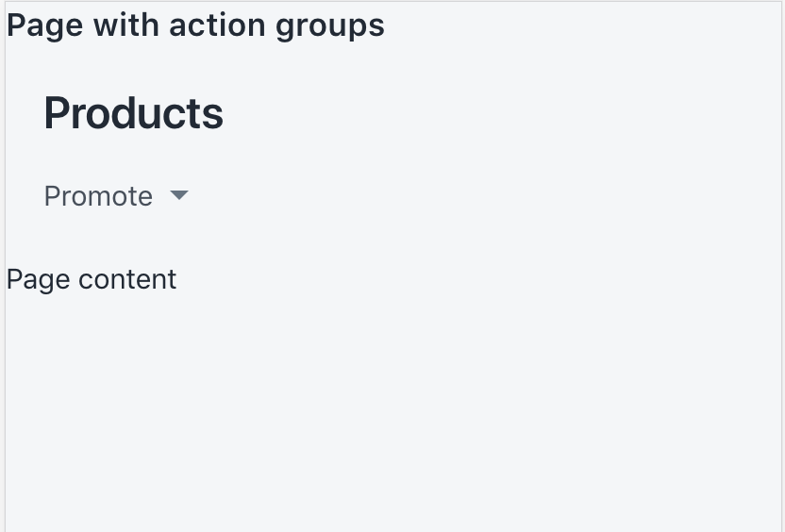Select the "Page content" body text

click(x=92, y=279)
